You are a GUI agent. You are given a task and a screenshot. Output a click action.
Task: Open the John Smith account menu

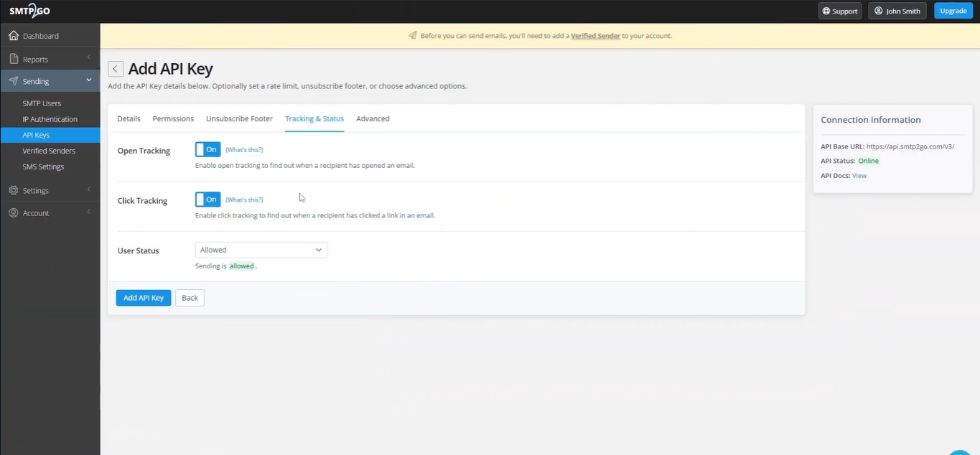[x=897, y=11]
